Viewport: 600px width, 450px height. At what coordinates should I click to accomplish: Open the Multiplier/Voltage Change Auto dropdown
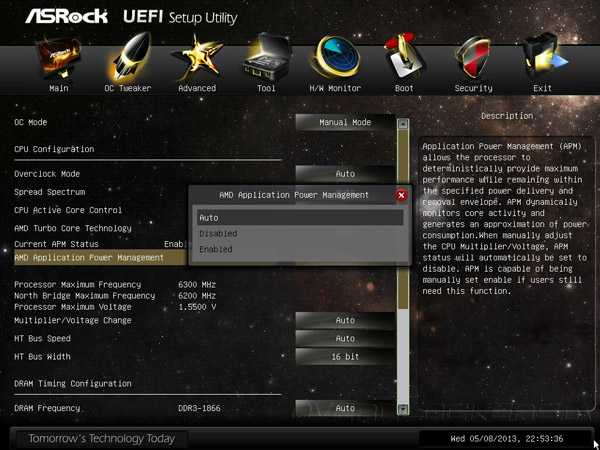345,320
